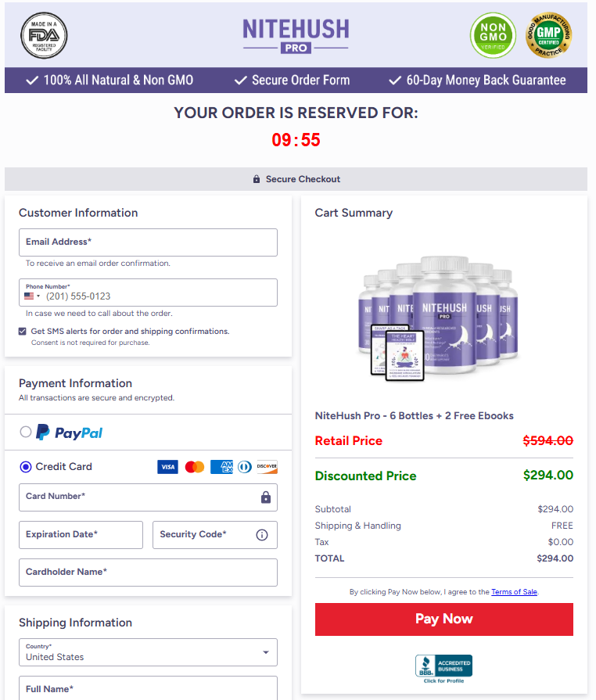Uncheck Get SMS alerts for order confirmations
This screenshot has width=596, height=700.
coord(23,331)
